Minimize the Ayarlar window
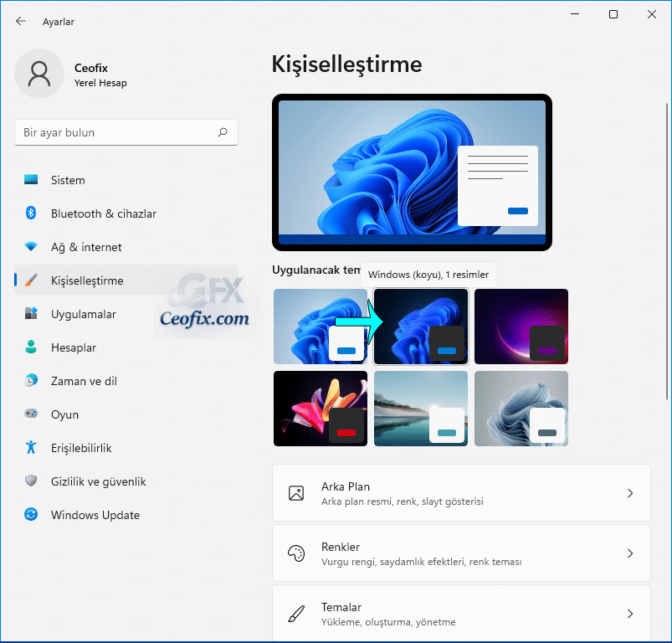The width and height of the screenshot is (672, 643). pos(575,14)
